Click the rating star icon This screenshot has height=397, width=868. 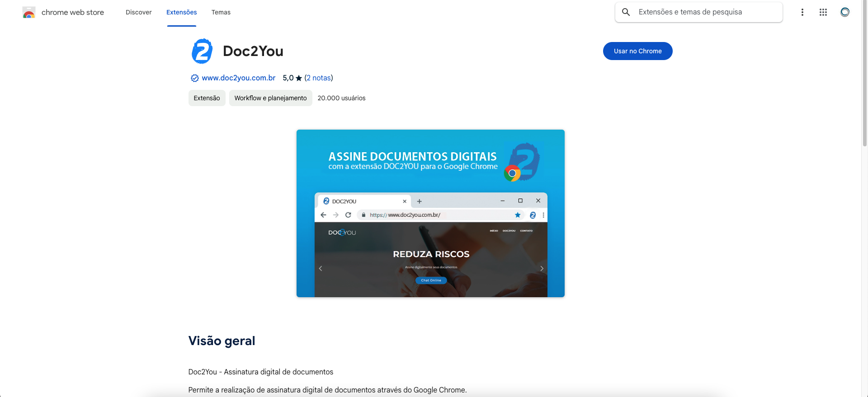coord(299,78)
